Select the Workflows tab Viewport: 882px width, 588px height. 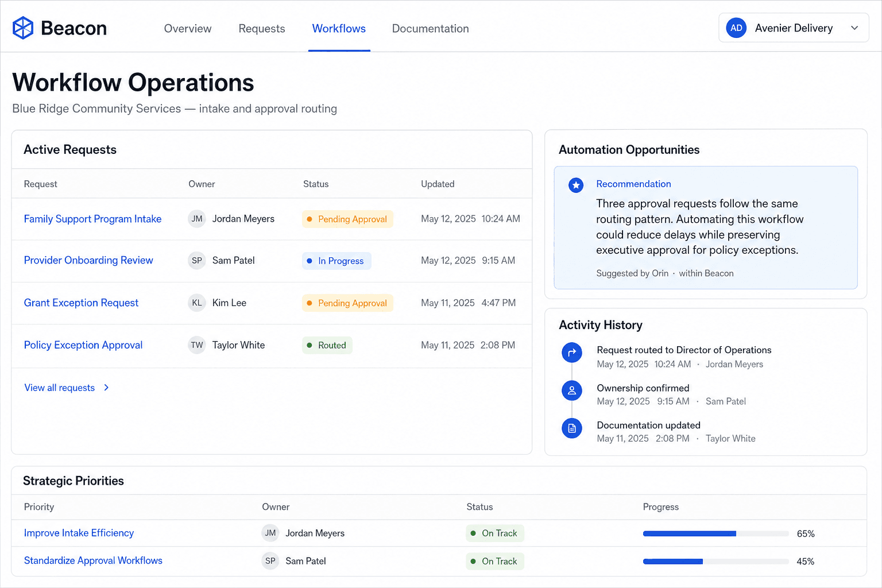pos(339,29)
